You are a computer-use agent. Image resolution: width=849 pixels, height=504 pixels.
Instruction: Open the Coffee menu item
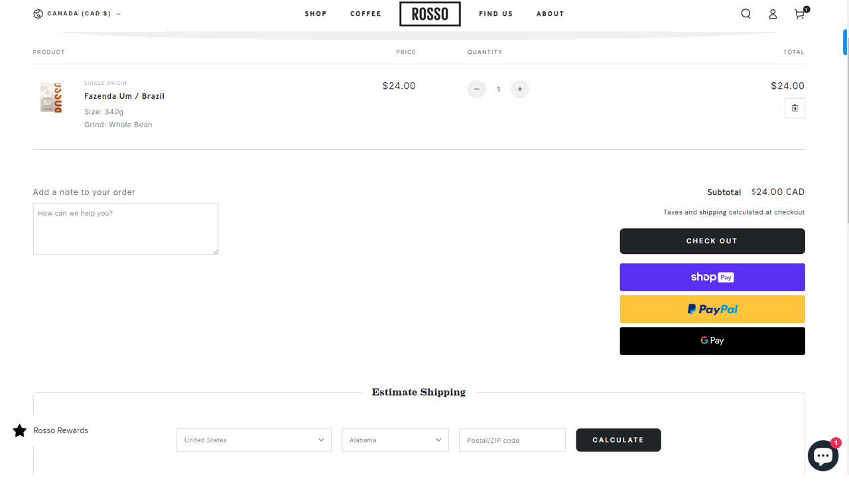(365, 14)
